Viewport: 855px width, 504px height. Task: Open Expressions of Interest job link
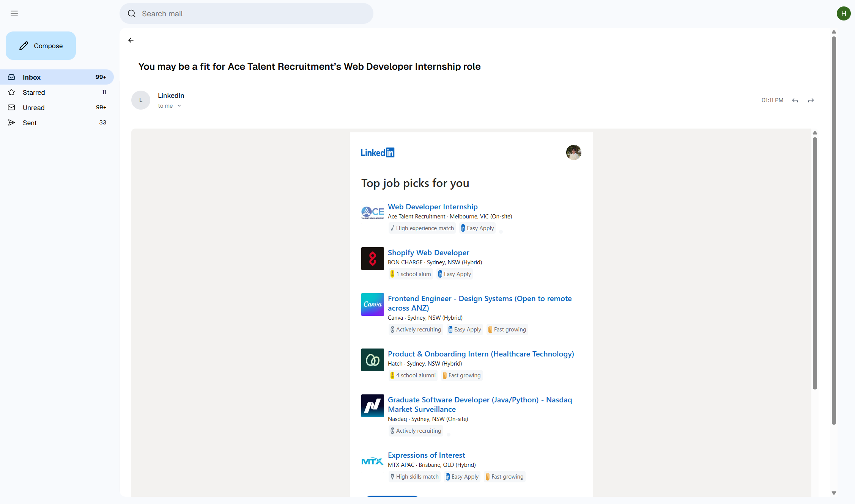click(426, 455)
